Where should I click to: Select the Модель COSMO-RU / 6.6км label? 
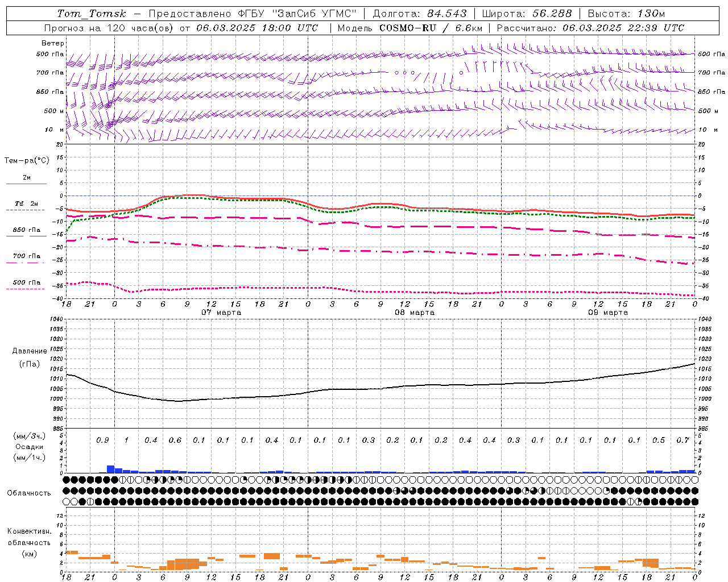point(410,28)
